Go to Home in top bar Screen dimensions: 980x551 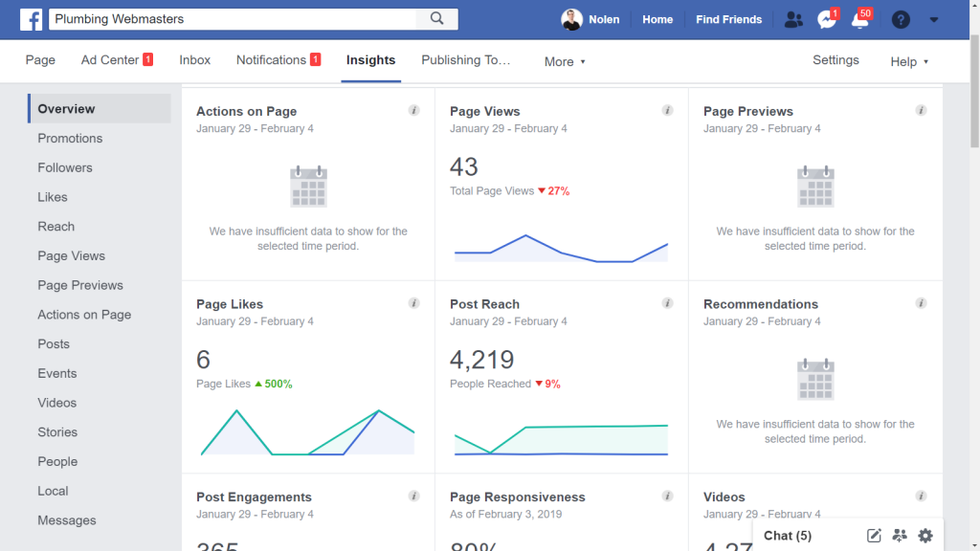pos(657,19)
